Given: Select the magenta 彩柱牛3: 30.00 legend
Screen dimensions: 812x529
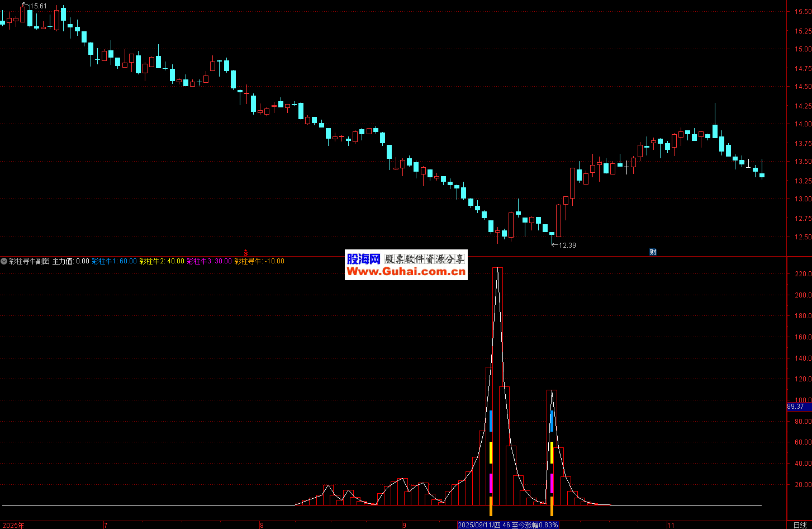Looking at the screenshot, I should click(209, 261).
